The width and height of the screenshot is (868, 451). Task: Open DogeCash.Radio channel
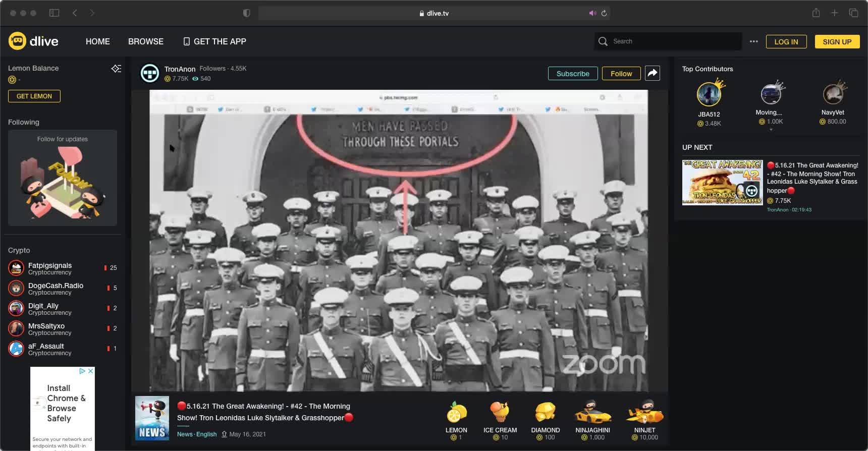(63, 288)
